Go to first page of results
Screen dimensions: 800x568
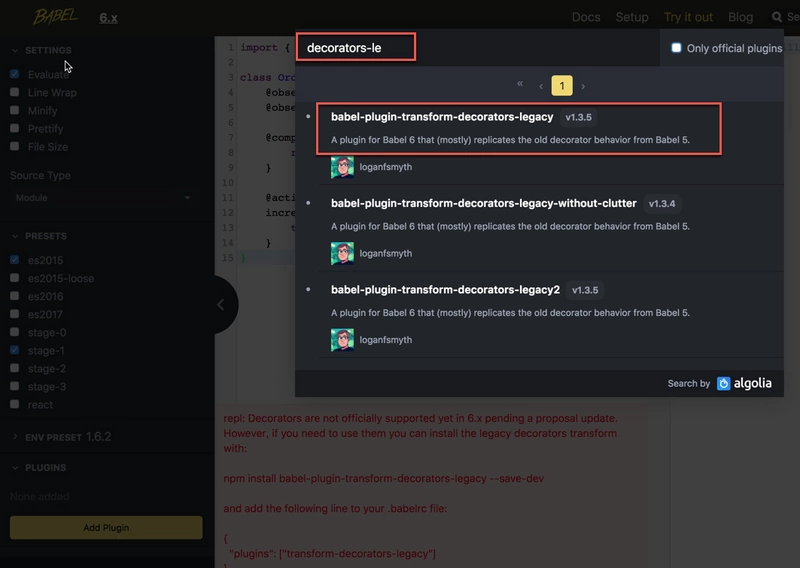(x=520, y=84)
